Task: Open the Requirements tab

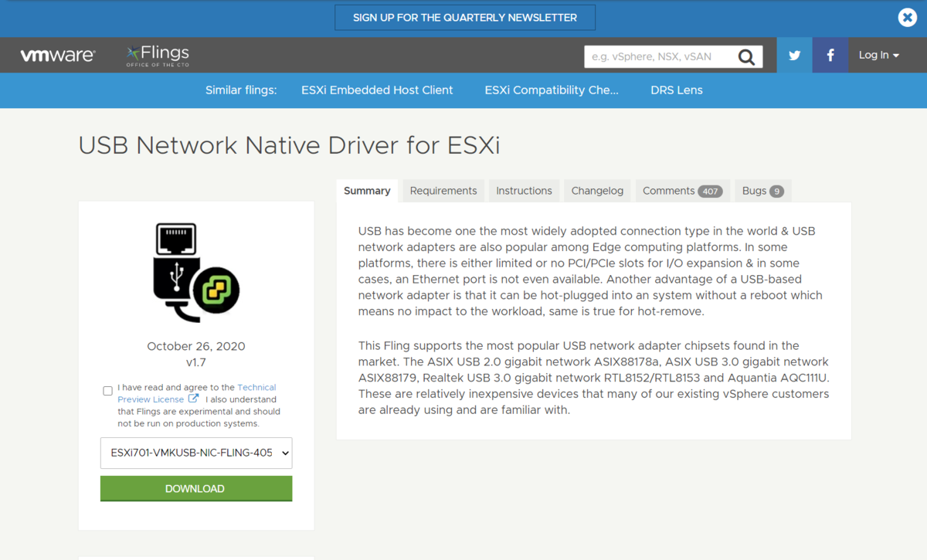Action: pyautogui.click(x=443, y=191)
